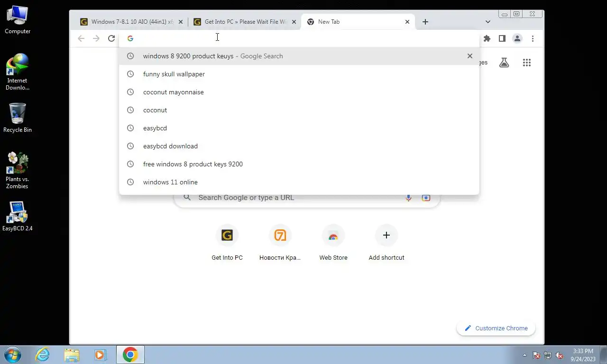Pick the 'coconut' history suggestion
The width and height of the screenshot is (607, 364).
[x=299, y=110]
